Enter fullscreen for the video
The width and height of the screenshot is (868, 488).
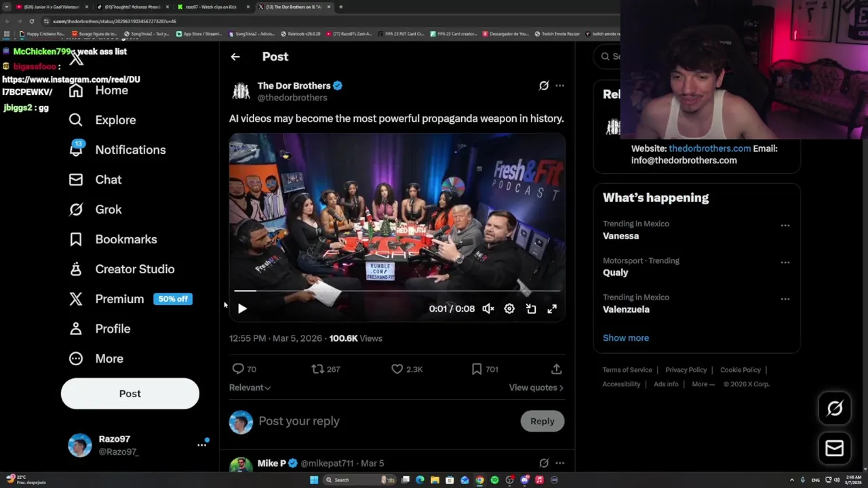pyautogui.click(x=552, y=309)
